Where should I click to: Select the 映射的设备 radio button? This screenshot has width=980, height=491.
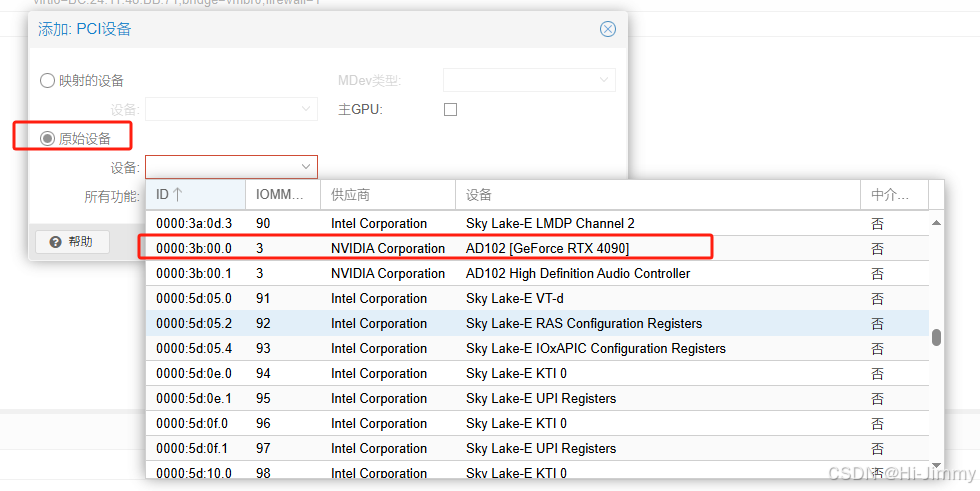tap(48, 81)
